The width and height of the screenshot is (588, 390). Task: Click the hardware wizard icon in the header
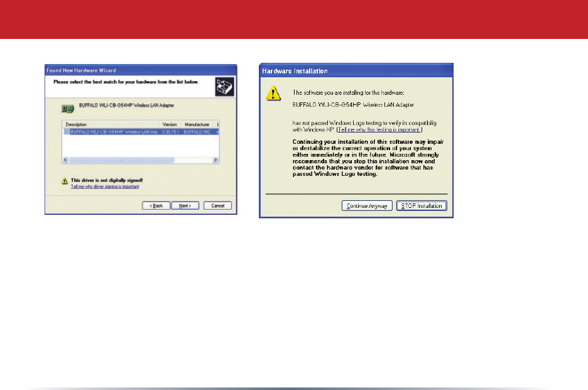[x=225, y=87]
